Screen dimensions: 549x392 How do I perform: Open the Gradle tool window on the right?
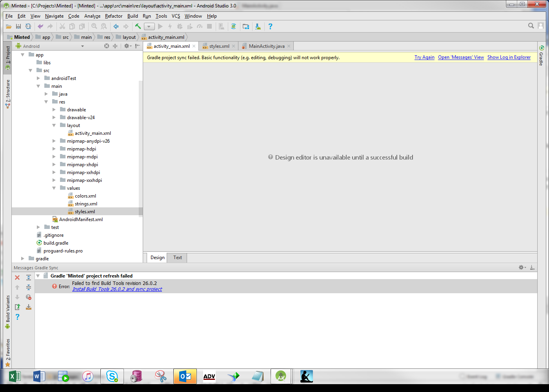point(542,60)
